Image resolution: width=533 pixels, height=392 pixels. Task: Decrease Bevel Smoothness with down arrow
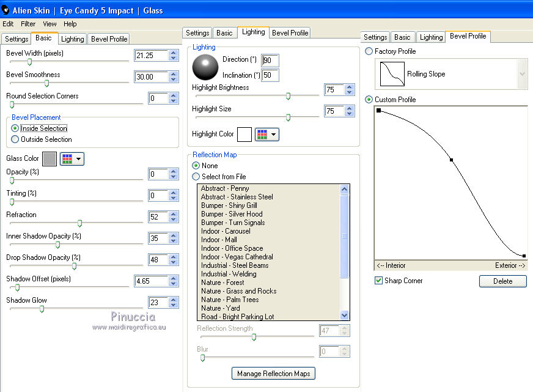click(x=174, y=80)
